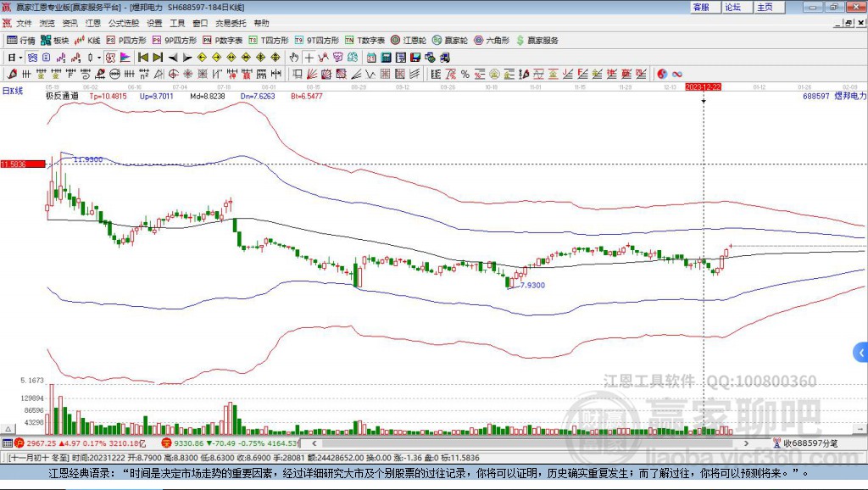The height and width of the screenshot is (490, 868).
Task: Click the blue side panel expand arrow
Action: pos(861,352)
